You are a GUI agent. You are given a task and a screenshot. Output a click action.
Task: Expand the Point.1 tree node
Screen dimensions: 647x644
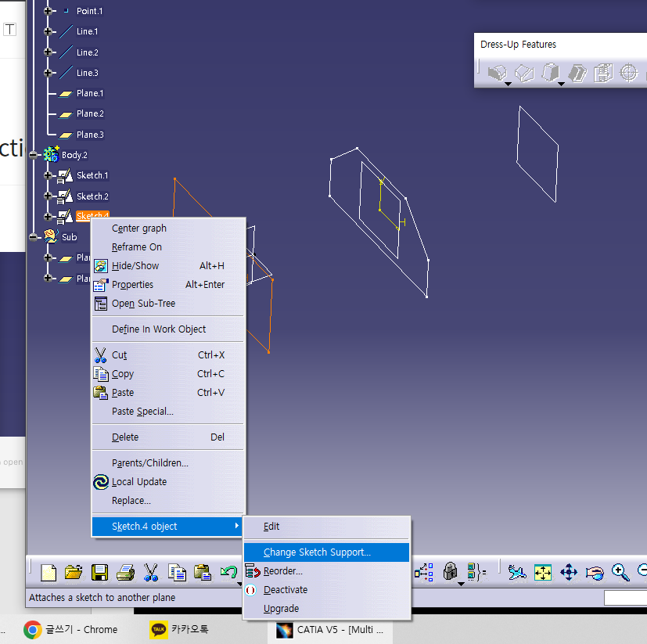(x=48, y=11)
